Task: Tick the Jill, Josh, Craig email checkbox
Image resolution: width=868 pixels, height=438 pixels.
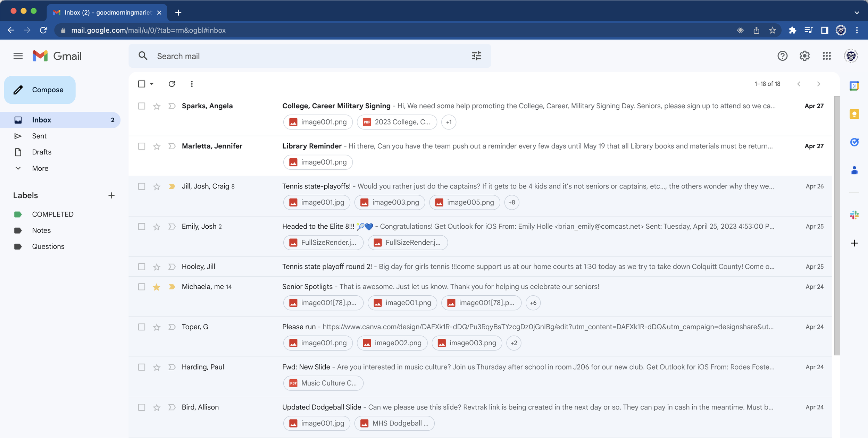Action: [x=141, y=186]
